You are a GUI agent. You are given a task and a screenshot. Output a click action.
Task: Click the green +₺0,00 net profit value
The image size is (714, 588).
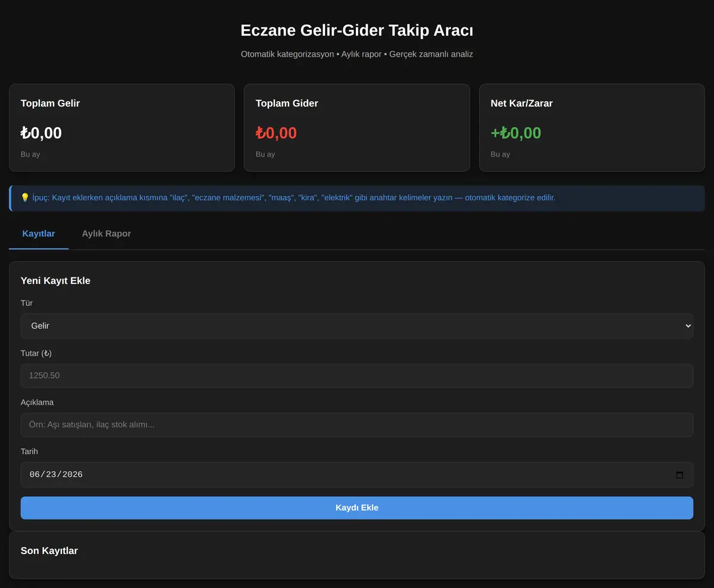[x=516, y=133]
